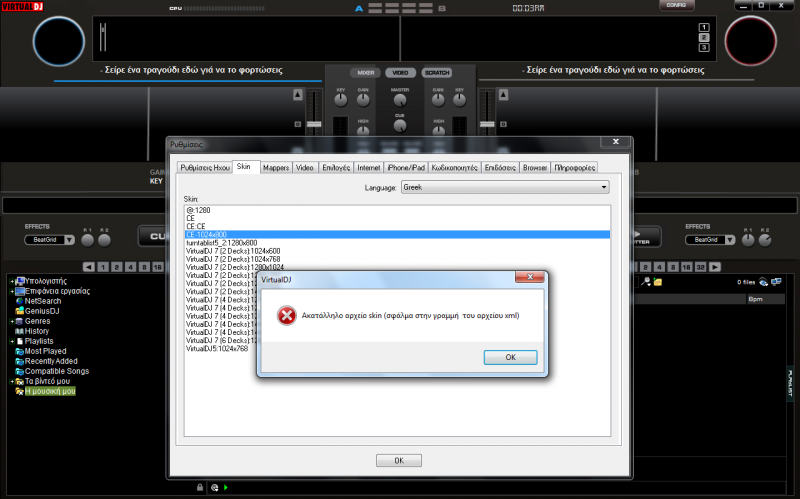Click the eye icon next to 0 files
Image resolution: width=800 pixels, height=499 pixels.
pos(763,282)
